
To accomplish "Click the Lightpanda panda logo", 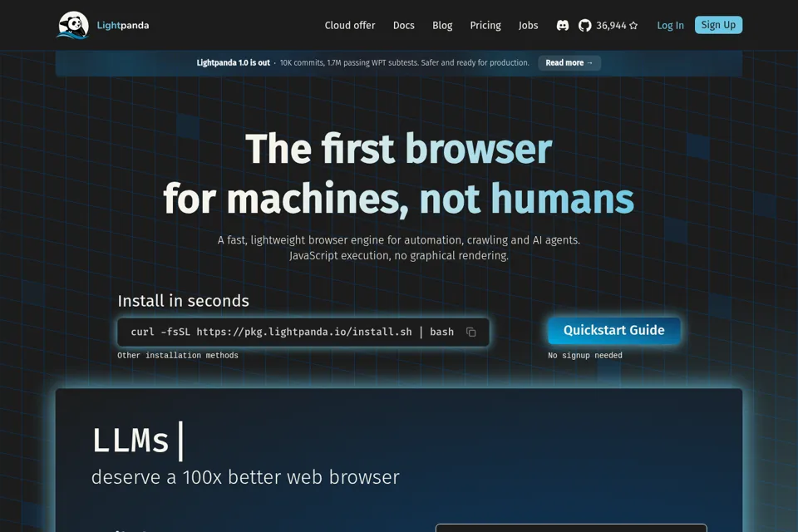I will tap(73, 25).
